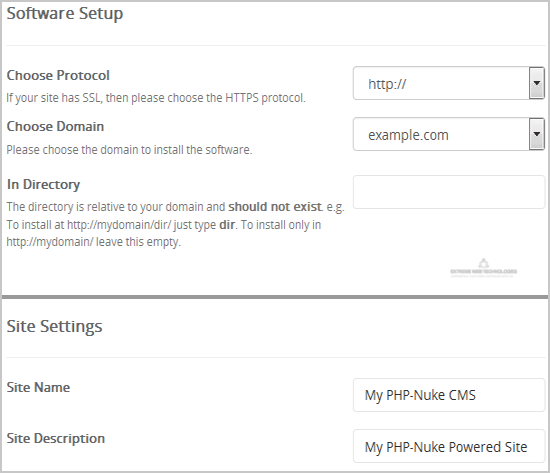Click the Software Setup heading
This screenshot has width=550, height=473.
click(x=65, y=14)
